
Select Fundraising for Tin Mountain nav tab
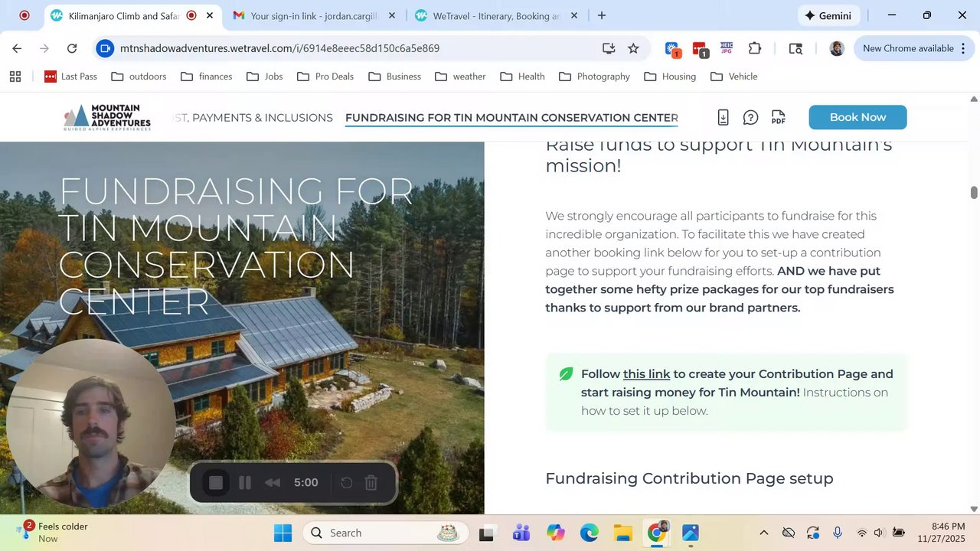coord(511,118)
